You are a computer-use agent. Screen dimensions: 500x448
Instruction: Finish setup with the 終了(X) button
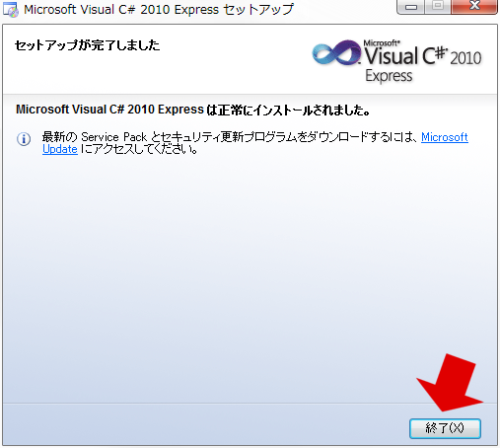(445, 428)
